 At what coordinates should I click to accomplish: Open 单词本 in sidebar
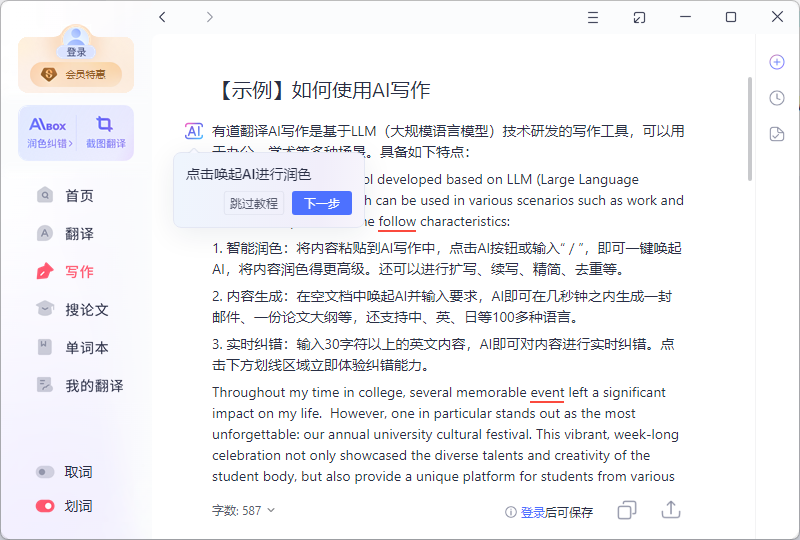click(72, 348)
